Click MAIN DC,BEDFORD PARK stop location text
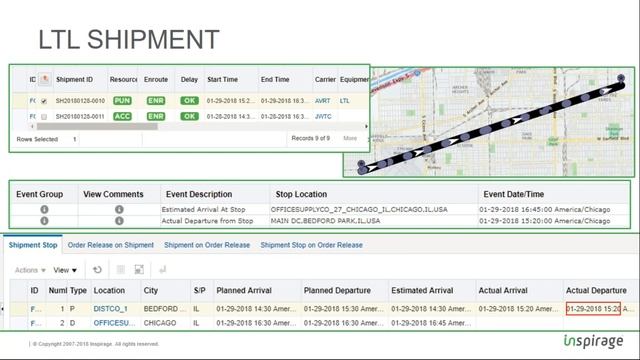This screenshot has height=360, width=640. point(325,221)
